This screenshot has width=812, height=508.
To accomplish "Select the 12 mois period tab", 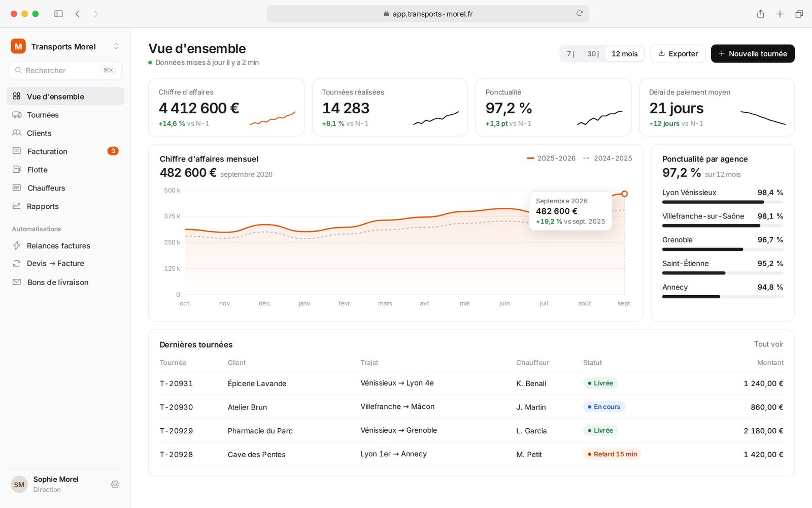I will 624,54.
